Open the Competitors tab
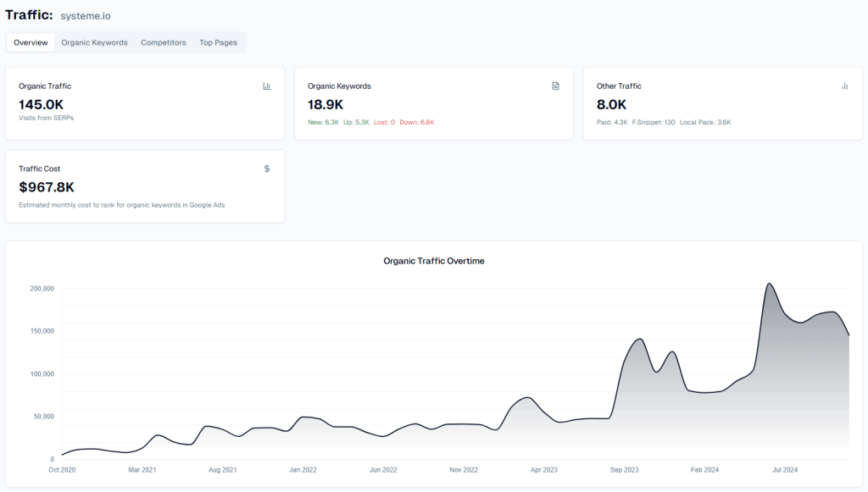868x492 pixels. click(164, 42)
